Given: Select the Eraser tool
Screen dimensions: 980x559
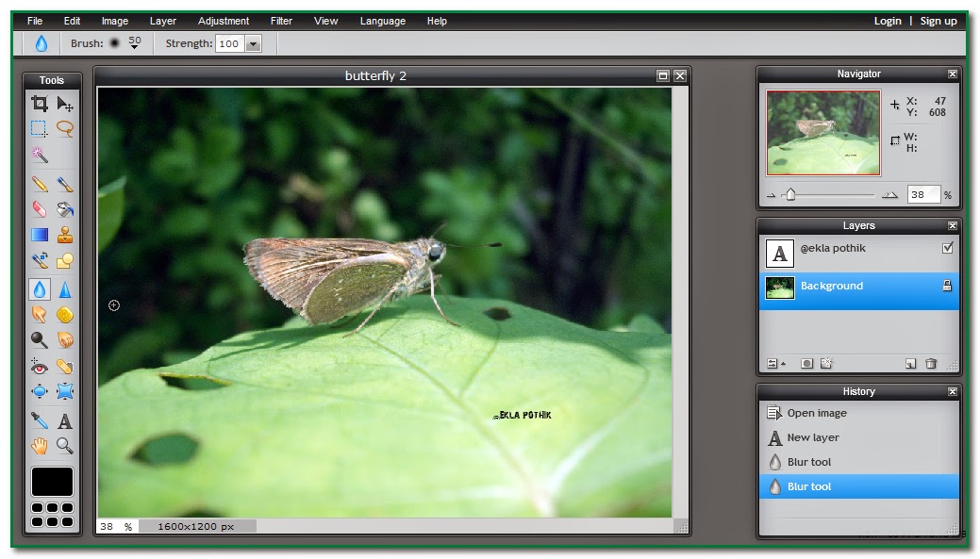Looking at the screenshot, I should (x=40, y=209).
